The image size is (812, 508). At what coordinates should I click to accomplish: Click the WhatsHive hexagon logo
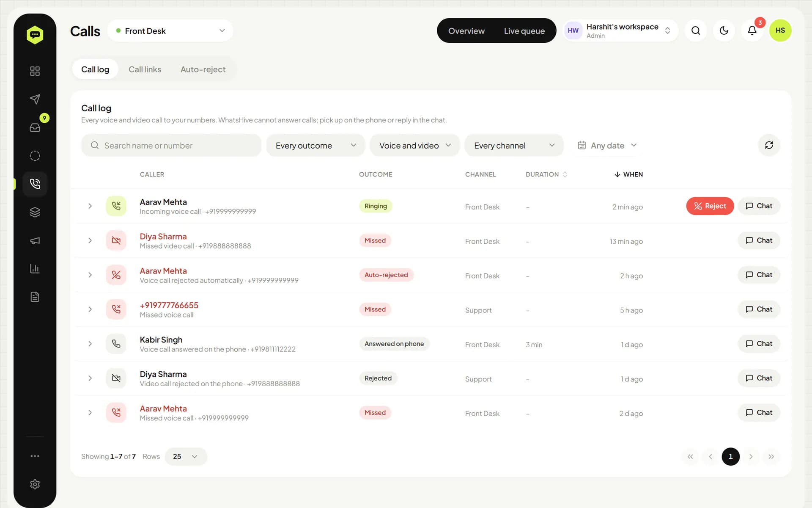pyautogui.click(x=35, y=35)
